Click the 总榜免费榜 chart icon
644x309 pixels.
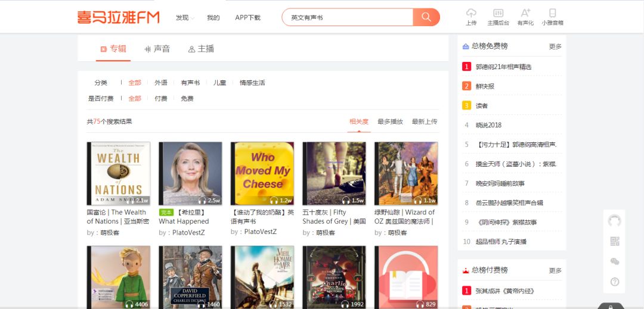click(x=466, y=46)
